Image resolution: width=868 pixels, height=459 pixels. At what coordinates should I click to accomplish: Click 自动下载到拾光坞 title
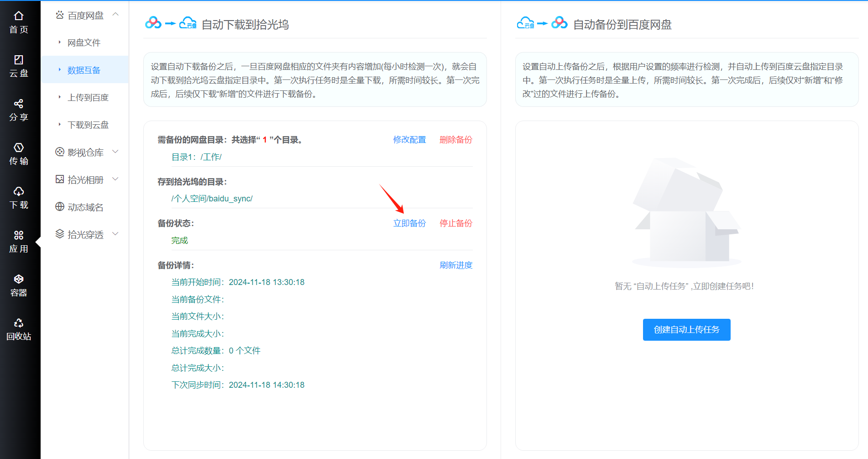tap(245, 25)
